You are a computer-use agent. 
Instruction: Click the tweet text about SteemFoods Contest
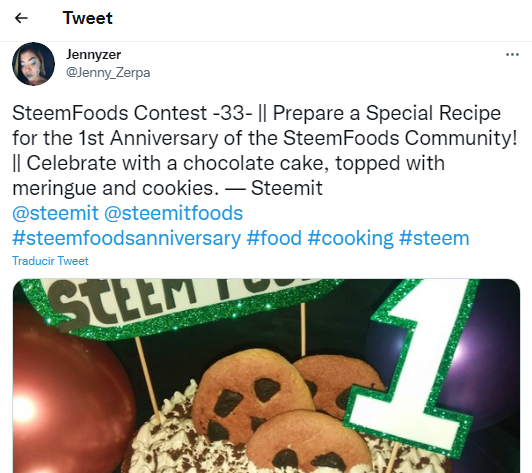[265, 150]
